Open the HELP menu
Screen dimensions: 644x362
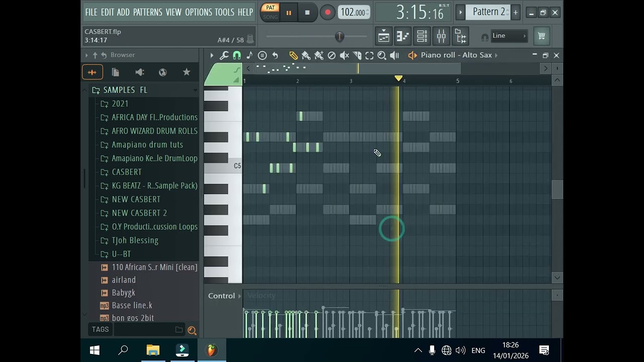pyautogui.click(x=245, y=12)
